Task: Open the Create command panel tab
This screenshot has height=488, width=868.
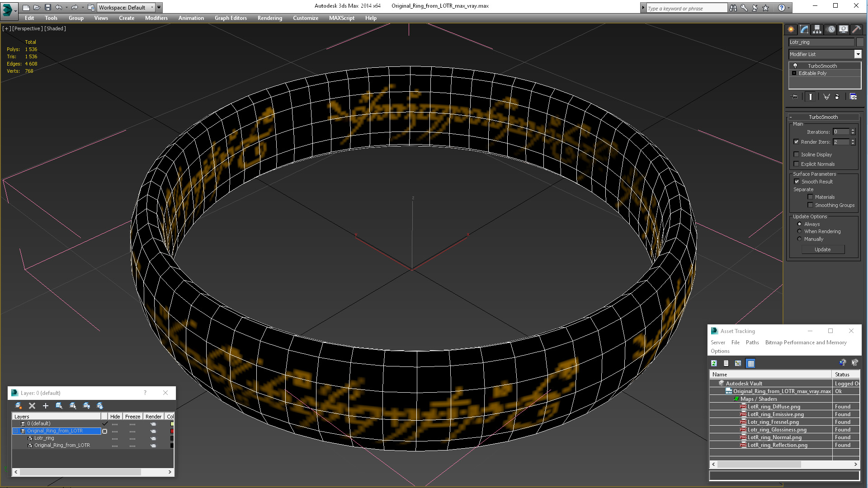Action: pos(791,29)
